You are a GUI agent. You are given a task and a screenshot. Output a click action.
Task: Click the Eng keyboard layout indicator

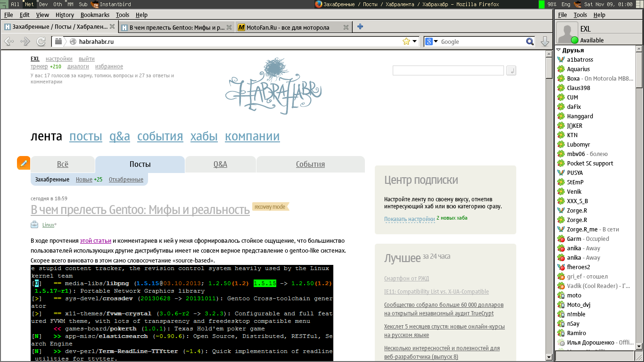566,4
